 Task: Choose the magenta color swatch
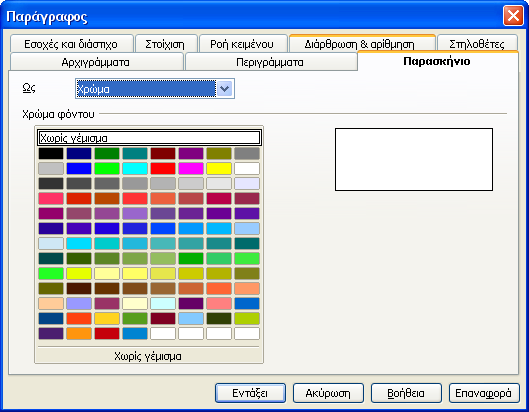point(191,168)
